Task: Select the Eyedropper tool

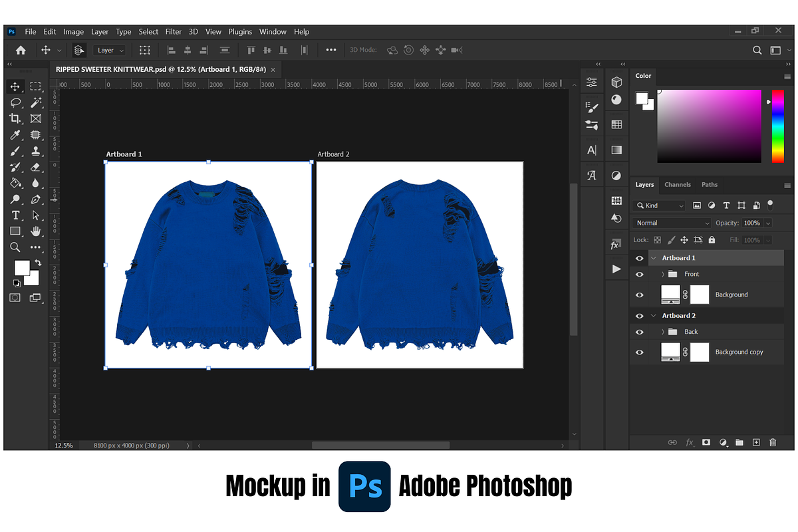Action: pyautogui.click(x=15, y=135)
